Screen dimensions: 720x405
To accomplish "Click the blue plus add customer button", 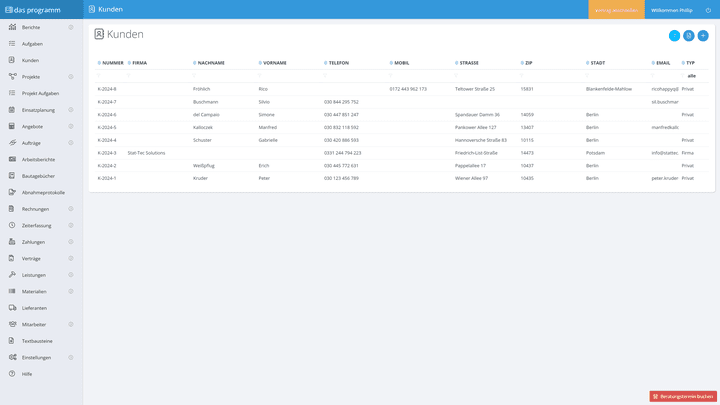I will click(703, 35).
